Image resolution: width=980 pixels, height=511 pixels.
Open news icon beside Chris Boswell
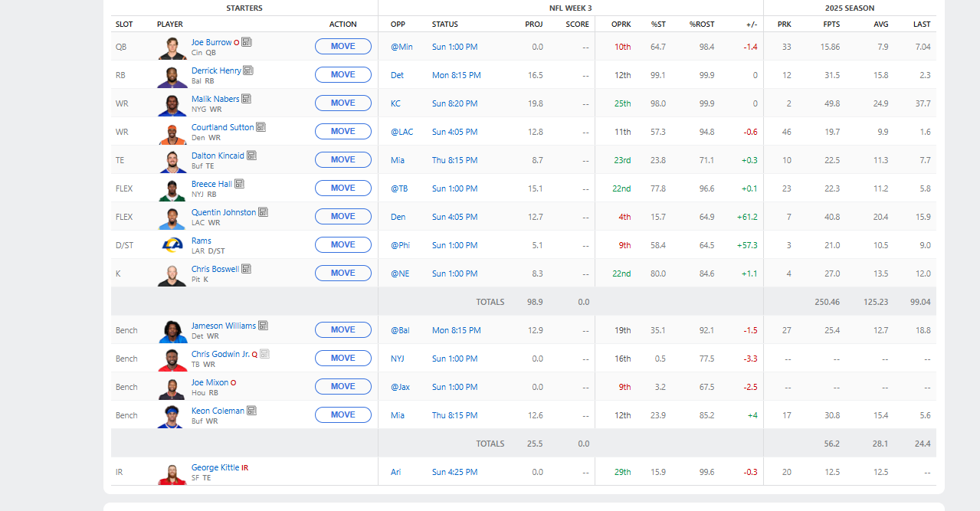tap(246, 269)
